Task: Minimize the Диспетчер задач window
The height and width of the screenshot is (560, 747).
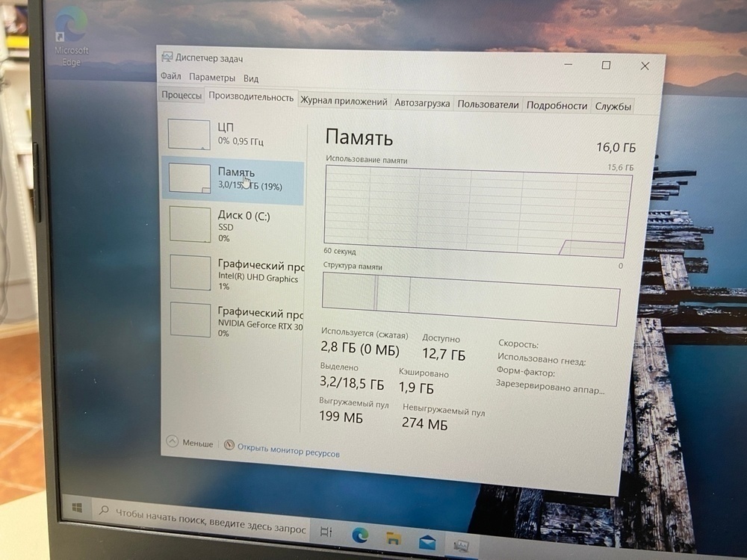Action: 568,64
